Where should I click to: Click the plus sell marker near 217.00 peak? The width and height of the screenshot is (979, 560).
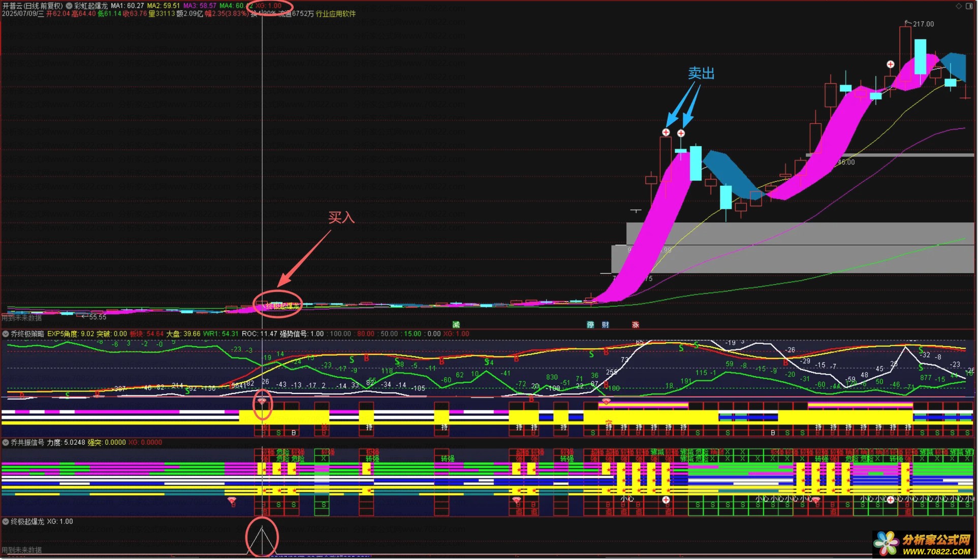(x=891, y=64)
